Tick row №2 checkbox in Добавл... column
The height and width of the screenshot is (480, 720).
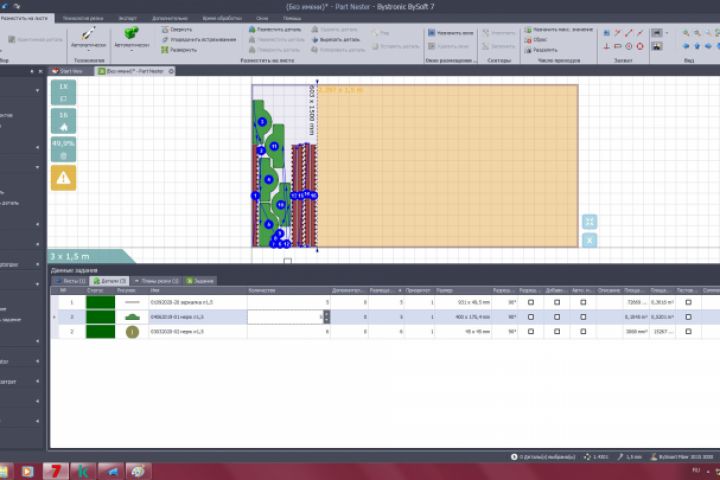(x=557, y=331)
